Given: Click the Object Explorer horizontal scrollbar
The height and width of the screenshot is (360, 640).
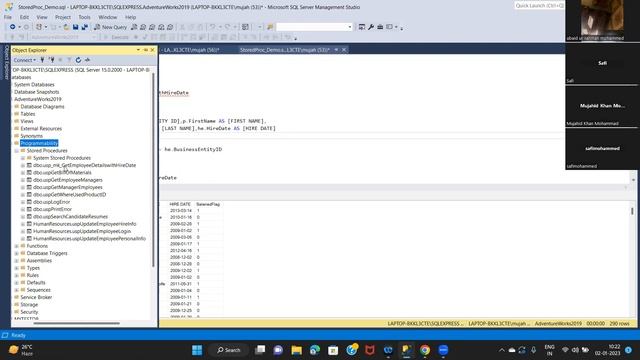Looking at the screenshot, I should tap(76, 324).
